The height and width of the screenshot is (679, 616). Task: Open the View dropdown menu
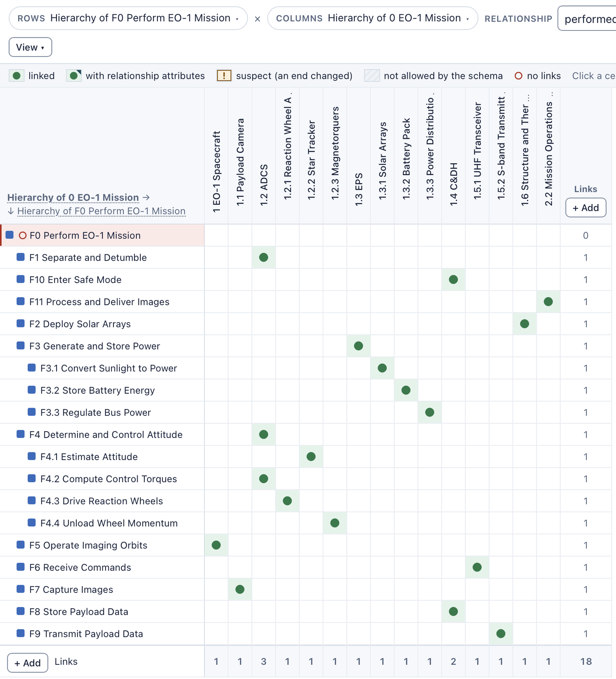point(30,47)
